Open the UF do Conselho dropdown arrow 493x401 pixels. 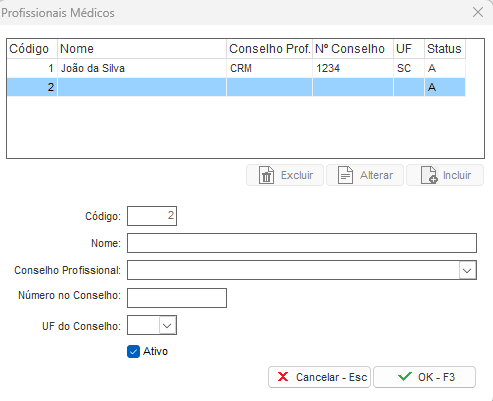coord(167,325)
